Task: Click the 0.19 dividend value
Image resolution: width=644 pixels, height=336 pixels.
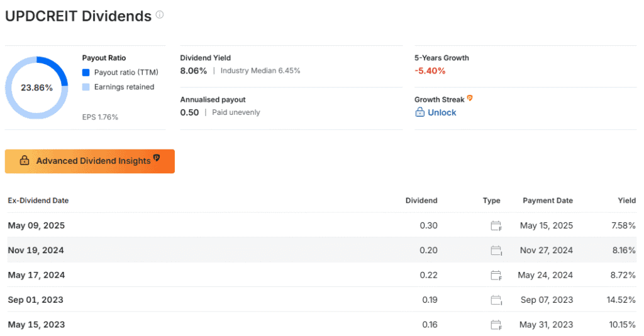Action: pos(430,300)
